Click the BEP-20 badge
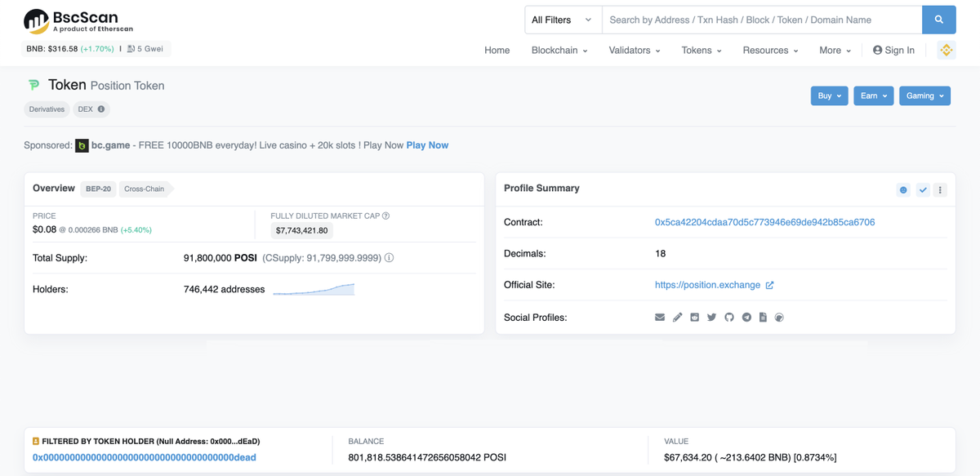Screen dimensions: 980x476 [x=98, y=189]
